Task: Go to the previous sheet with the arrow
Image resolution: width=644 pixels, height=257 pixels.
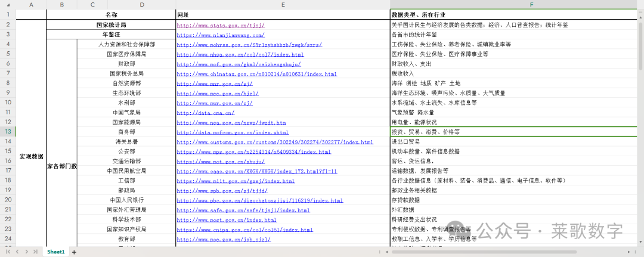Action: [x=17, y=251]
